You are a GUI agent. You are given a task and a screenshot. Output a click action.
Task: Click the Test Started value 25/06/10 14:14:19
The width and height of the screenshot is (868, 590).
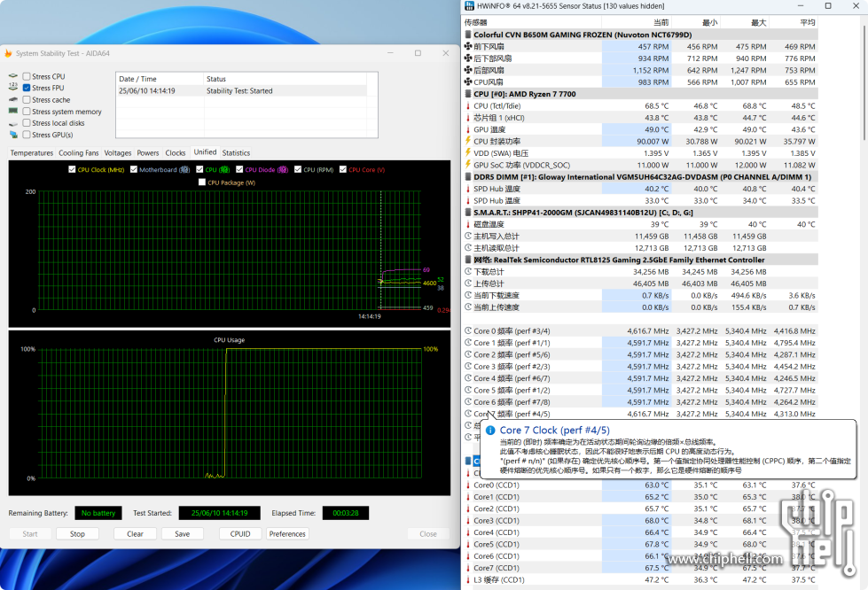(x=219, y=513)
